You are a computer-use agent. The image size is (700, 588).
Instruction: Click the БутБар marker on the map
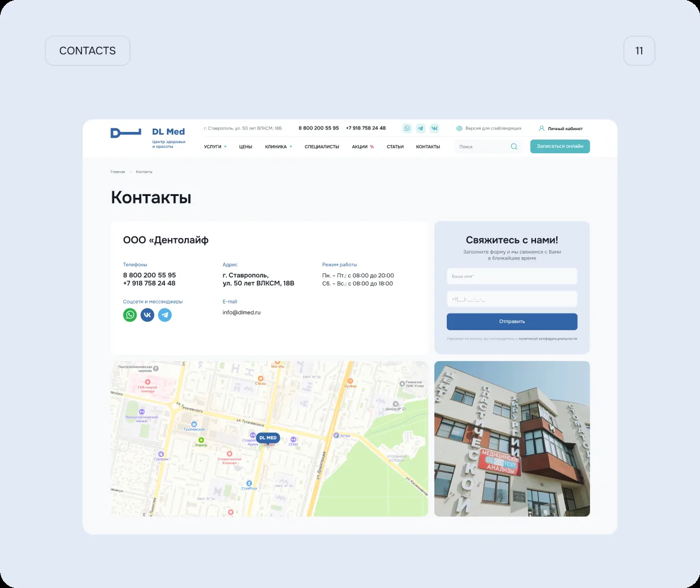coord(350,381)
